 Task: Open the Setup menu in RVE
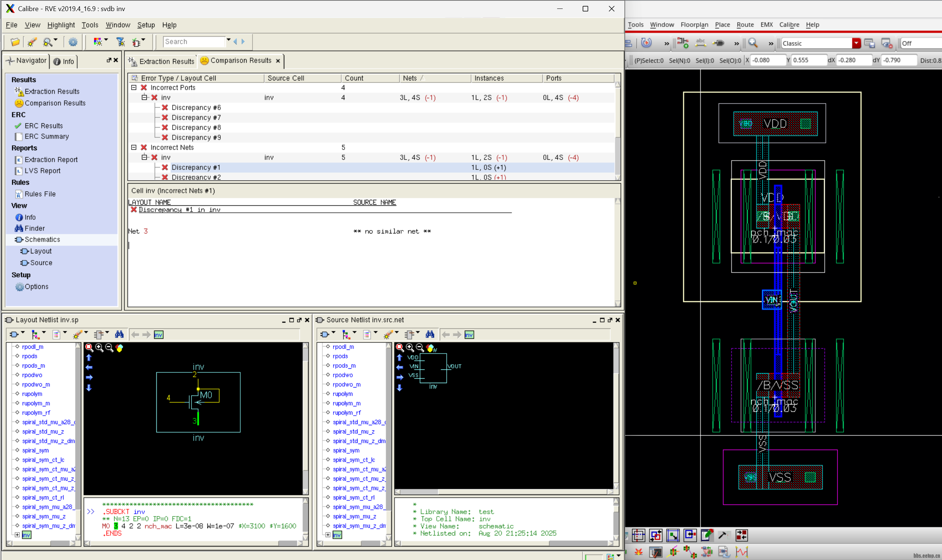point(146,25)
